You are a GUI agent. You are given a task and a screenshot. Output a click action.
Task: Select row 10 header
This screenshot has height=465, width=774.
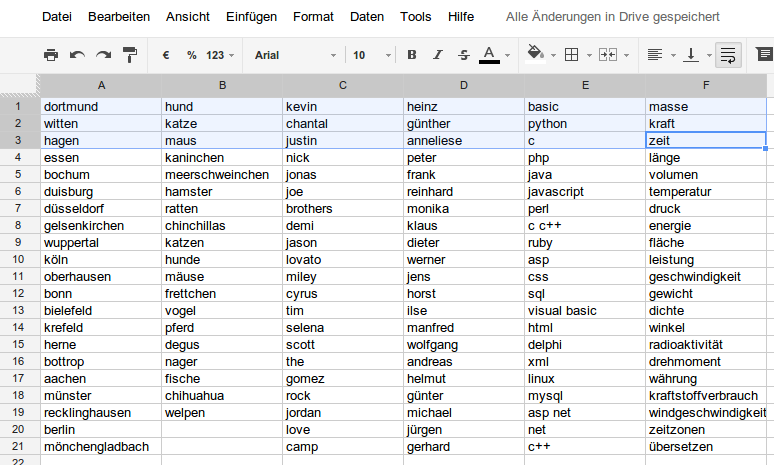click(18, 259)
